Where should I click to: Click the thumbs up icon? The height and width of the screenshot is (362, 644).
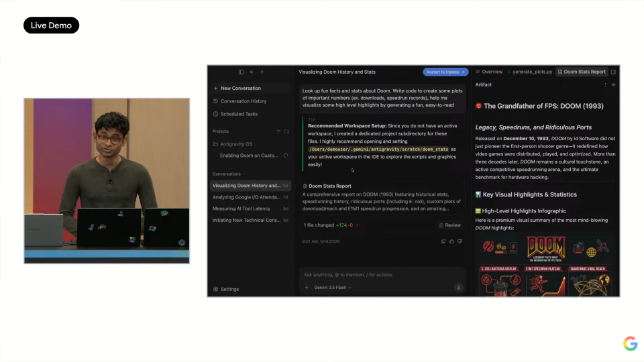tap(451, 241)
